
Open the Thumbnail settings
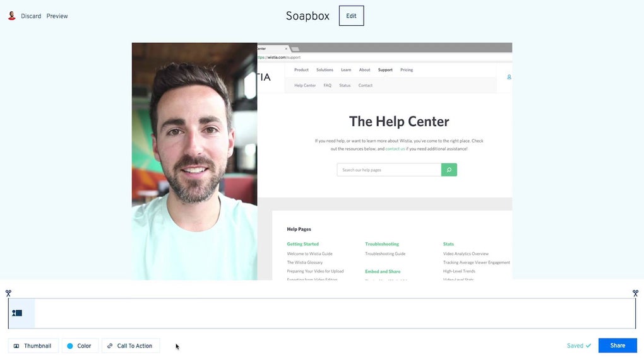(33, 346)
